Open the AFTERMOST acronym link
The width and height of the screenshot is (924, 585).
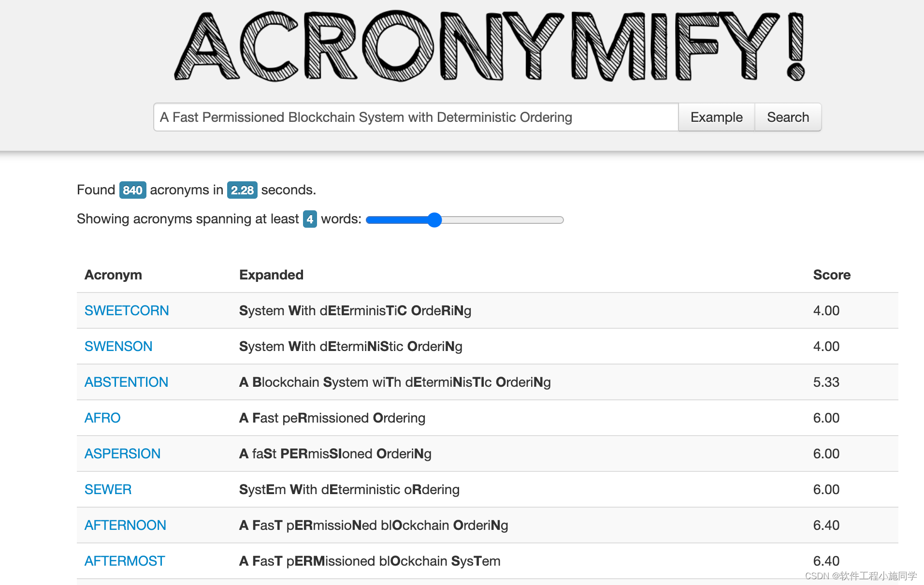(x=125, y=561)
